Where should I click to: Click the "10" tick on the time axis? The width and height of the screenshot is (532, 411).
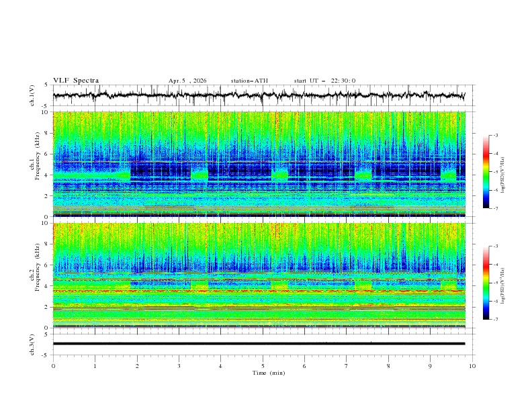point(472,366)
